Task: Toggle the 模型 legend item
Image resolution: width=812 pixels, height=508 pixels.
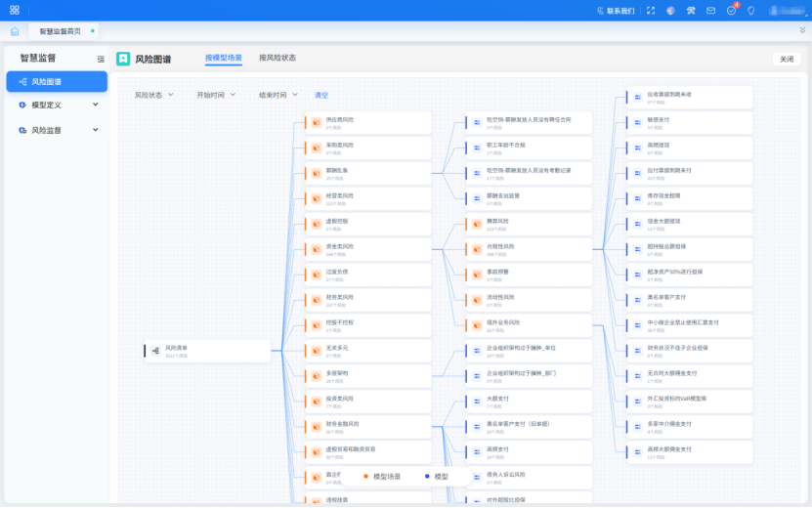Action: tap(437, 477)
